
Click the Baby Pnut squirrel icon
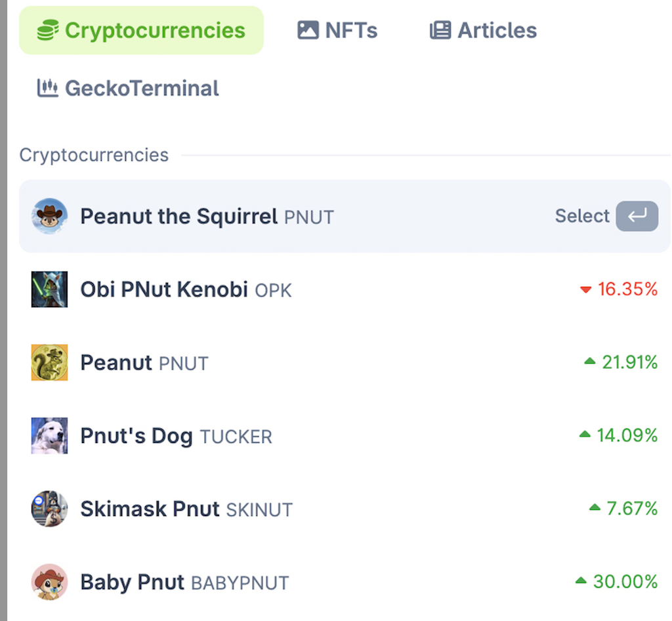(x=49, y=582)
